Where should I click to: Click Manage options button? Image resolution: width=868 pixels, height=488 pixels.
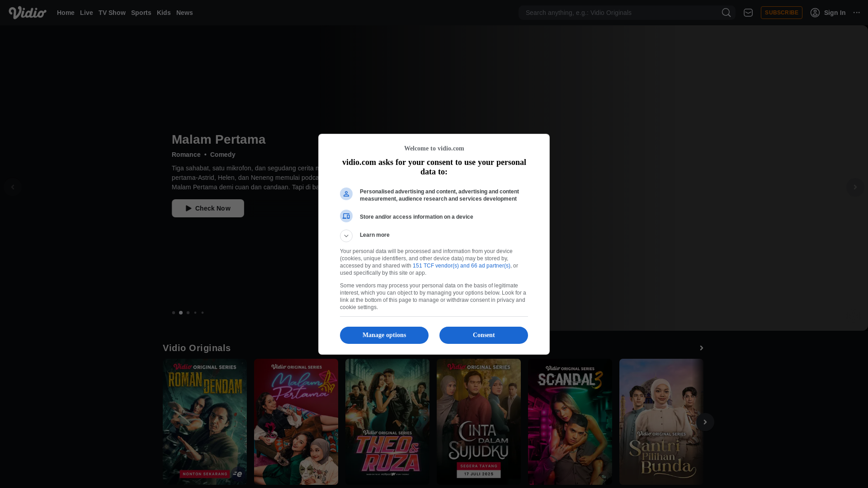(x=384, y=335)
